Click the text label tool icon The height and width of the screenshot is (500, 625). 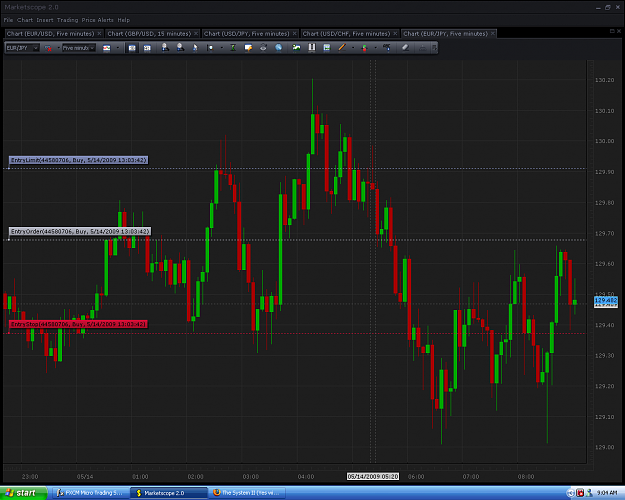click(x=387, y=48)
